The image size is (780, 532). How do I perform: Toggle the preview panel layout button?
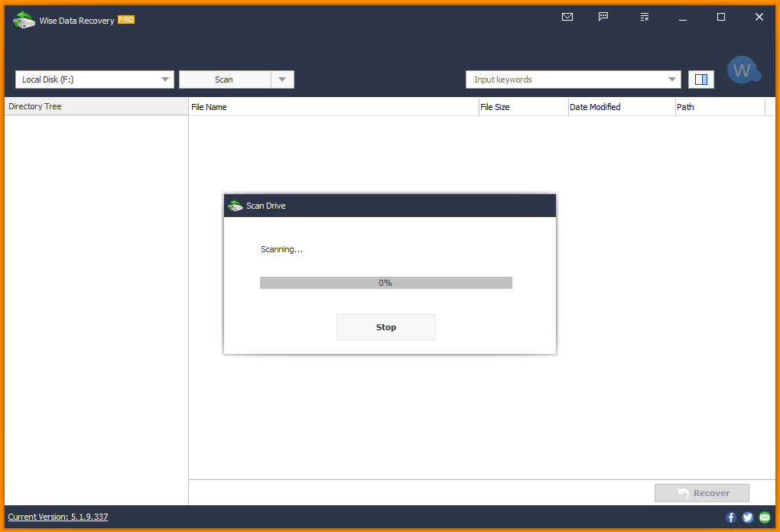click(701, 79)
